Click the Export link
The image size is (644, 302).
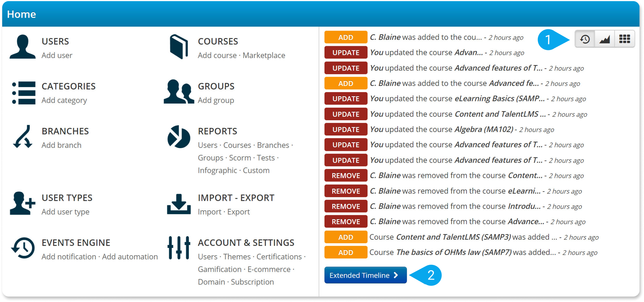238,212
